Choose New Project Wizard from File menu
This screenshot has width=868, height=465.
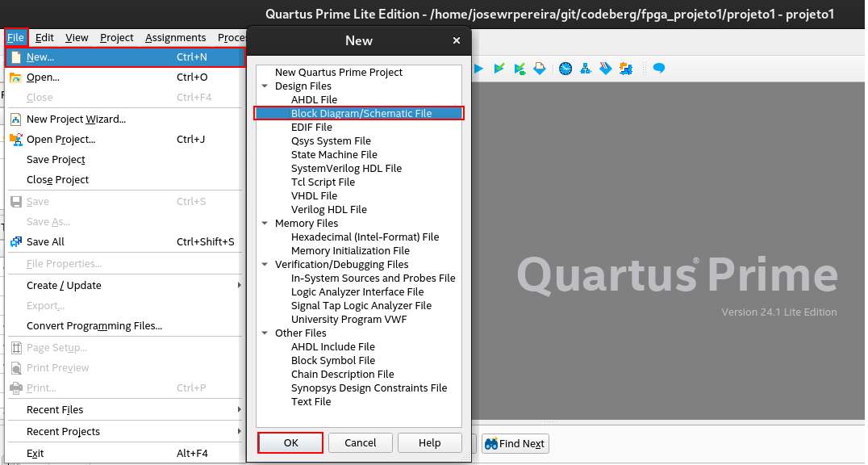point(76,119)
